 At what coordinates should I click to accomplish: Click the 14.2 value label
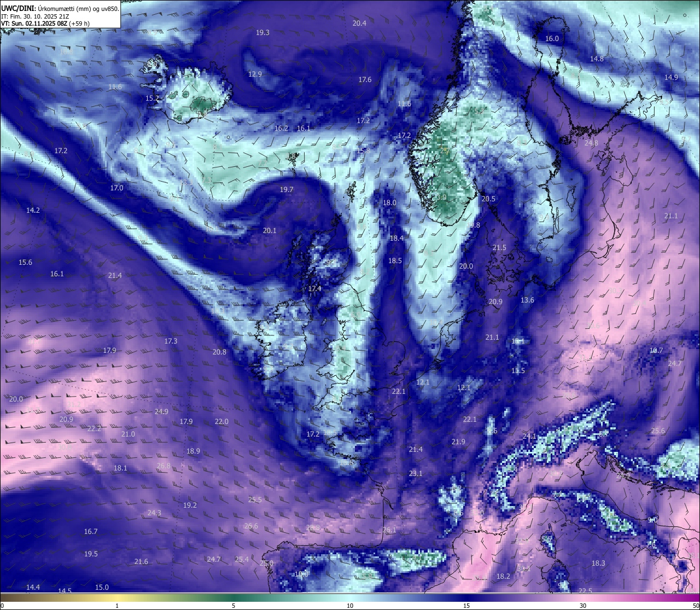pyautogui.click(x=33, y=211)
